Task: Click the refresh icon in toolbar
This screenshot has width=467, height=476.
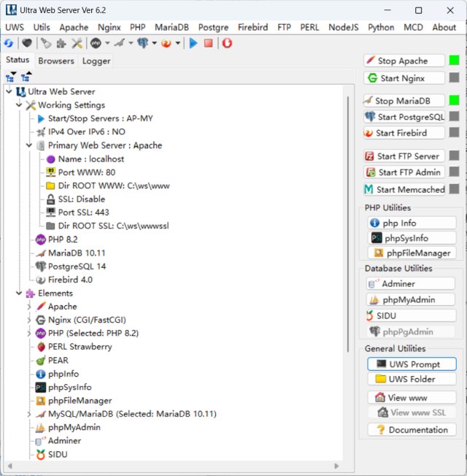Action: [9, 44]
